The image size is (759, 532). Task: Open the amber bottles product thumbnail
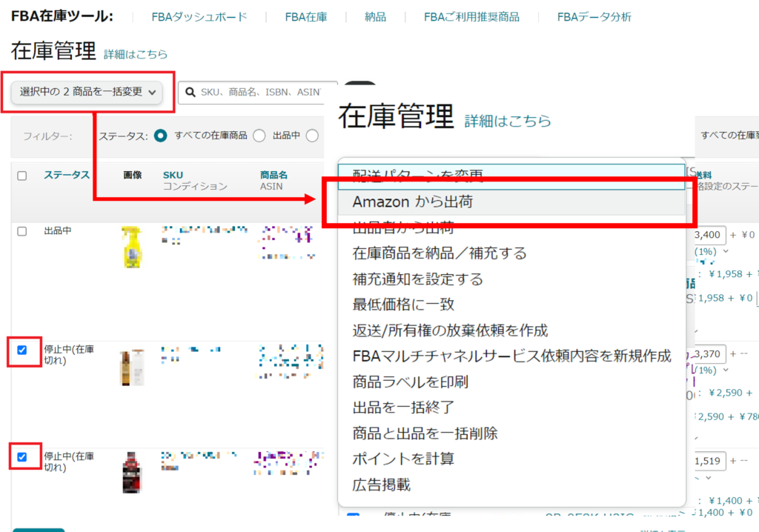(132, 368)
